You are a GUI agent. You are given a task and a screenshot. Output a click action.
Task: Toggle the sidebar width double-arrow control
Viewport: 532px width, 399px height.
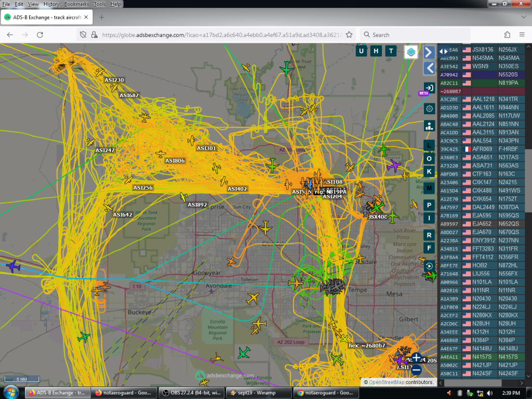tap(444, 51)
